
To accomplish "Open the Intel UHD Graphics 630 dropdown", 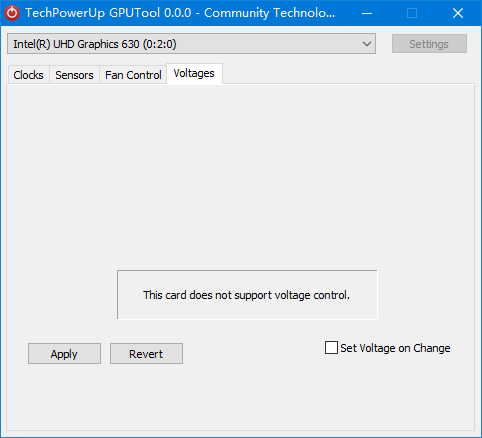I will pos(191,44).
